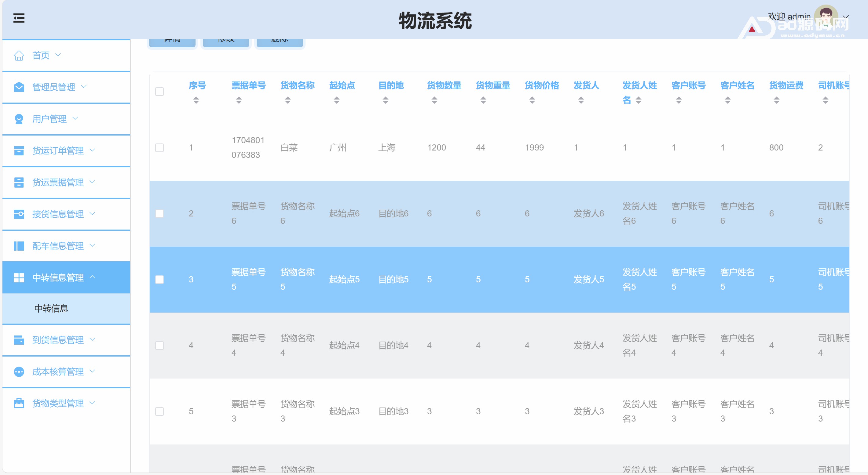The width and height of the screenshot is (868, 475).
Task: Click the hamburger menu collapse icon
Action: (x=19, y=18)
